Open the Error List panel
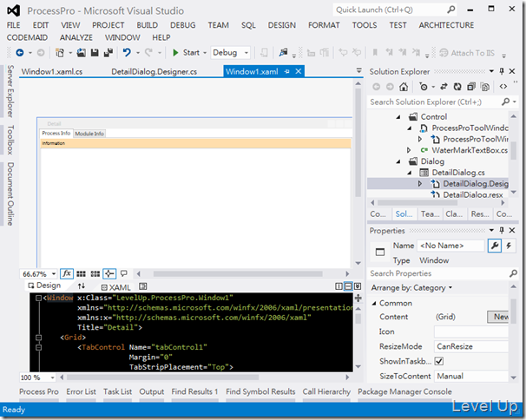The image size is (526, 420). 81,392
